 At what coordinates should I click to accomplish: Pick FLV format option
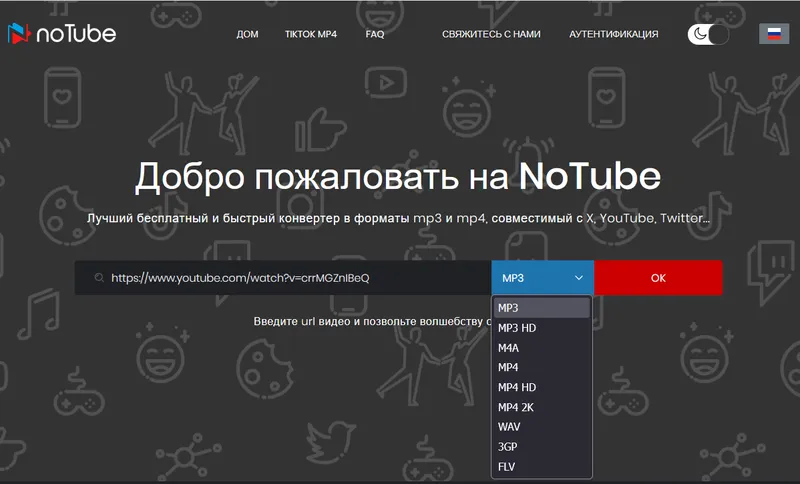(x=542, y=467)
